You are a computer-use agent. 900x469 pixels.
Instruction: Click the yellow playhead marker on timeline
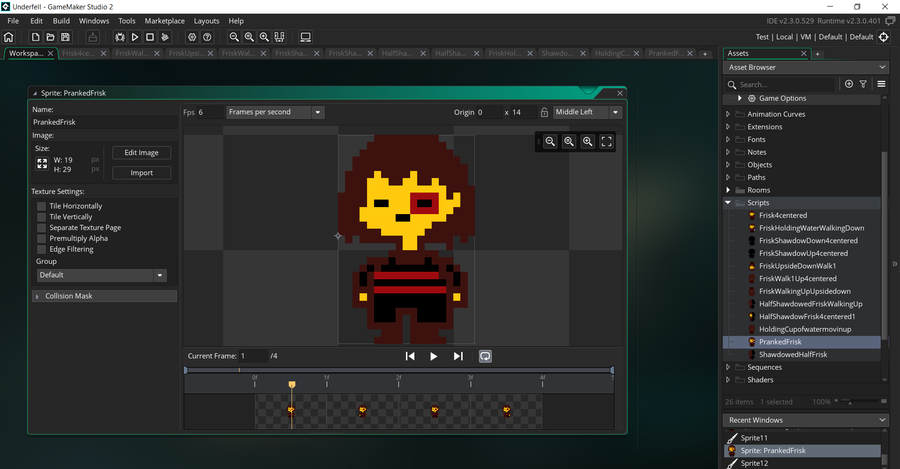292,384
